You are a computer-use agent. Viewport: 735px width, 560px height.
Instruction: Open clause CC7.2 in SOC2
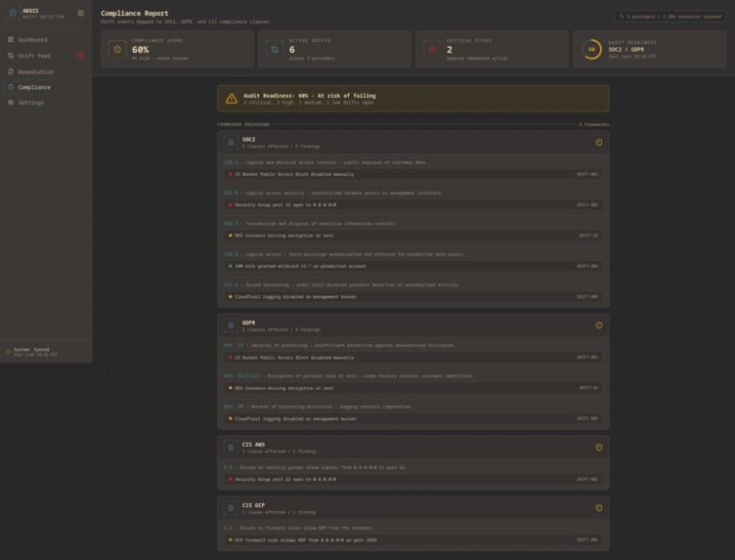[231, 284]
